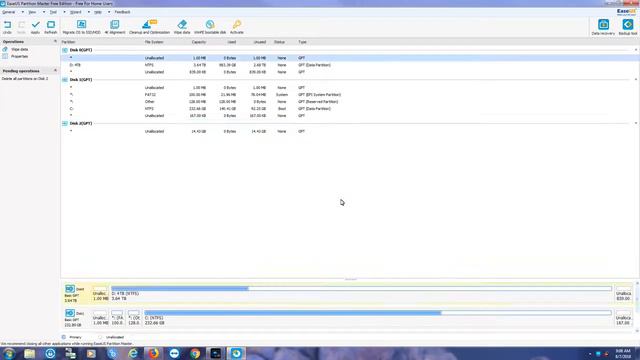Select the Disk 0(GPT) header row
This screenshot has height=360, width=640.
pos(350,50)
